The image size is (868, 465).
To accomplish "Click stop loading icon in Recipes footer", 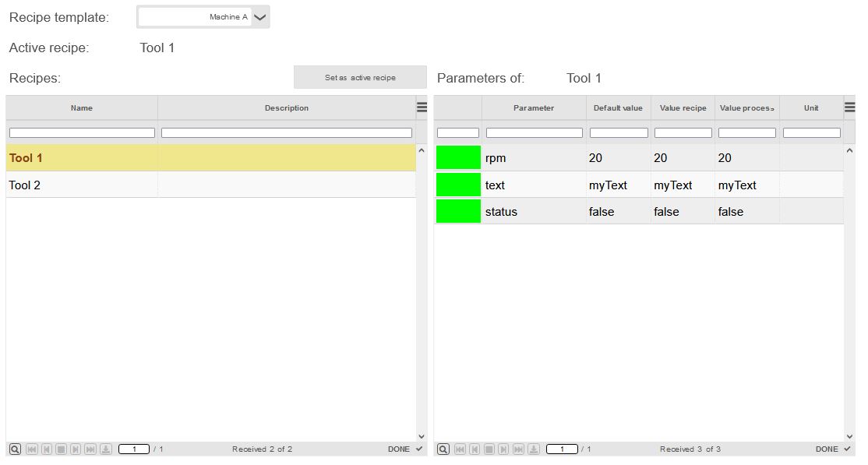I will coord(61,449).
